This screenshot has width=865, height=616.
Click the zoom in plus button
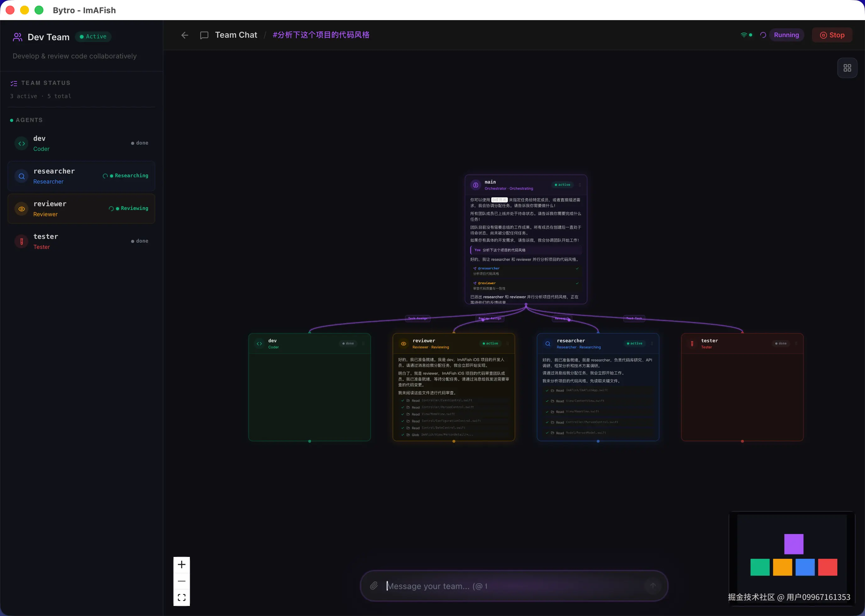182,564
